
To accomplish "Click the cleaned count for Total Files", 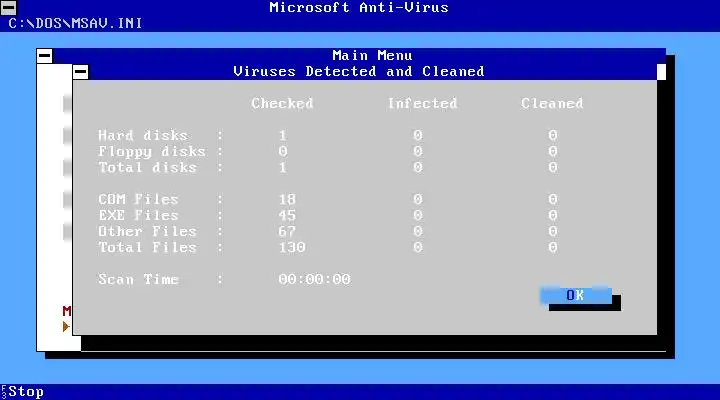I will click(552, 248).
